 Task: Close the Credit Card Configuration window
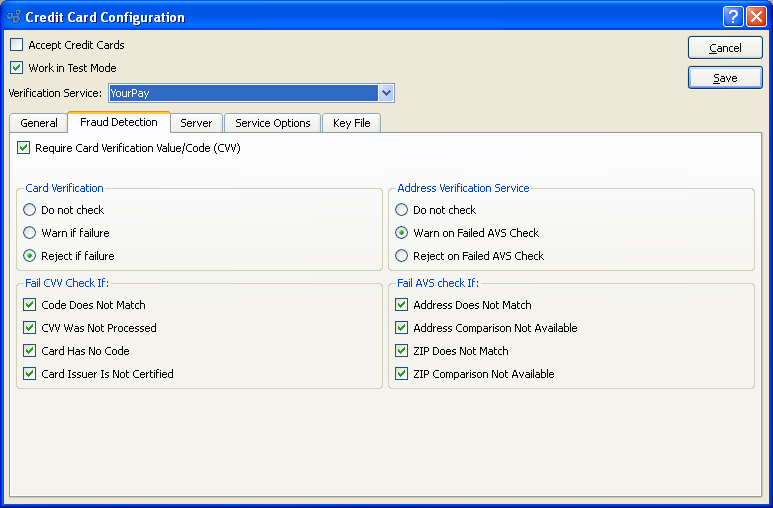[755, 16]
